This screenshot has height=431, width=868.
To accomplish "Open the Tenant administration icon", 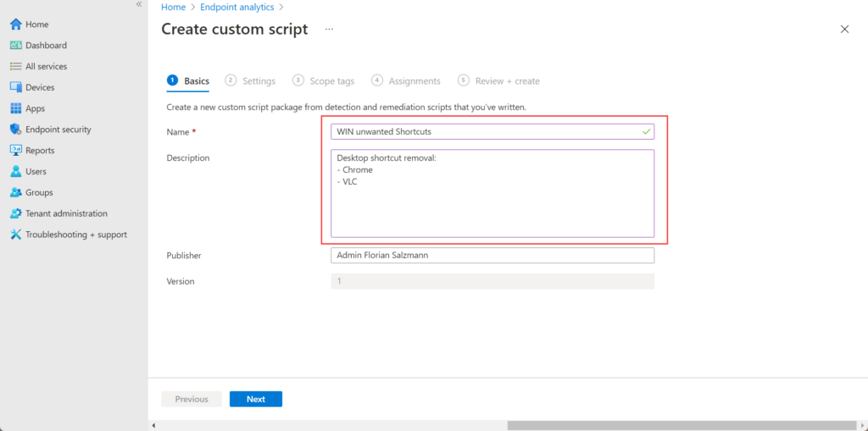I will (x=16, y=213).
